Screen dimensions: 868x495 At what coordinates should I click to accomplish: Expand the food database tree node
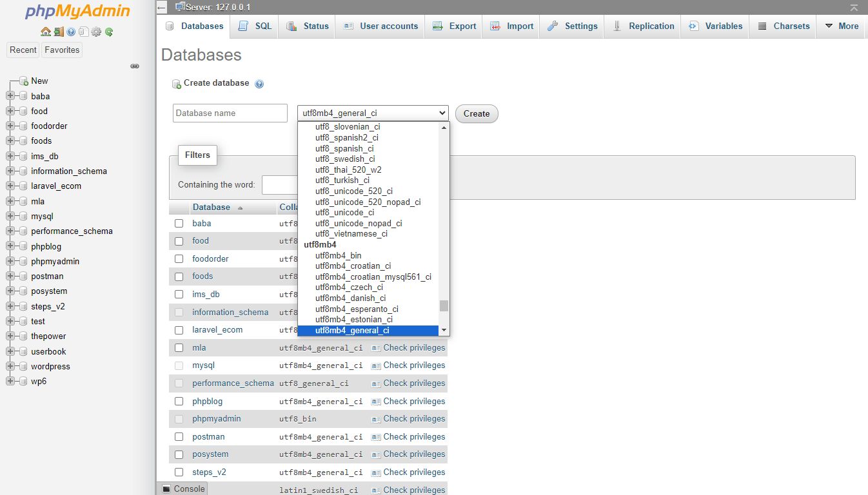click(x=10, y=111)
